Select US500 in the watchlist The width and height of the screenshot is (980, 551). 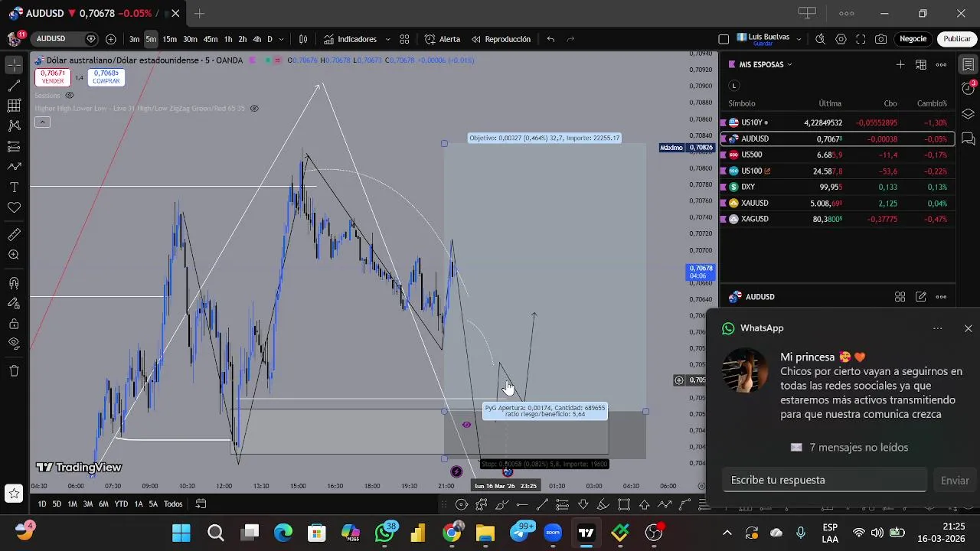click(838, 155)
